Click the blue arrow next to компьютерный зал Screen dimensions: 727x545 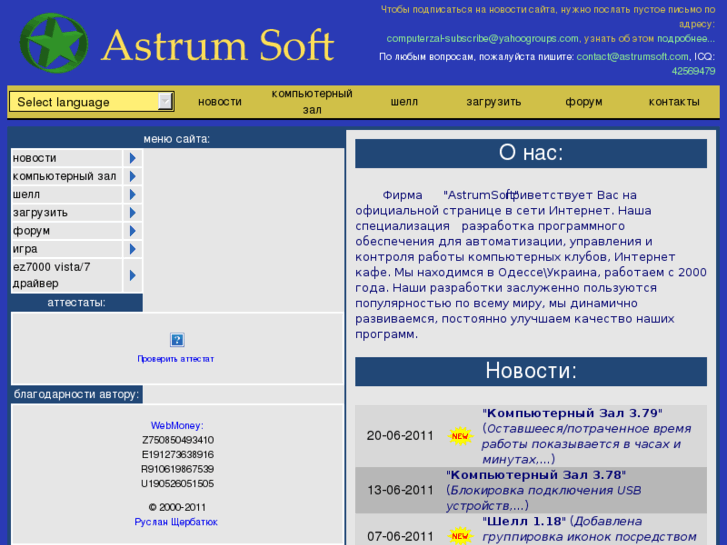click(133, 176)
